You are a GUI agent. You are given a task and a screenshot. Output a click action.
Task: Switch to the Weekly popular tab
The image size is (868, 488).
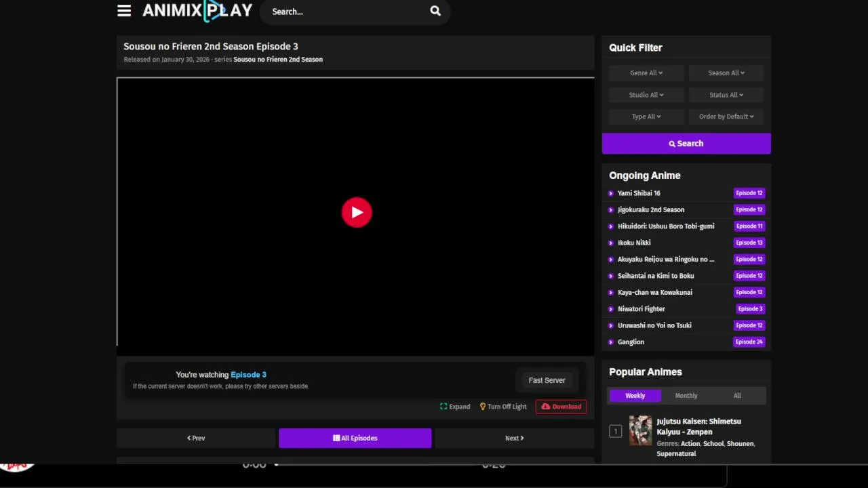click(635, 396)
